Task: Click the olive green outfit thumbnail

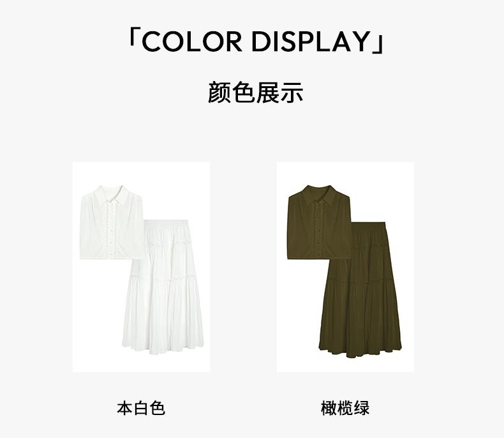Action: [x=346, y=268]
